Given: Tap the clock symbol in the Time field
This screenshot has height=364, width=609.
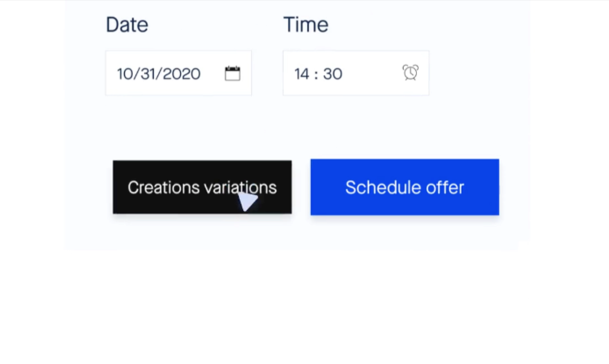Looking at the screenshot, I should click(x=410, y=73).
